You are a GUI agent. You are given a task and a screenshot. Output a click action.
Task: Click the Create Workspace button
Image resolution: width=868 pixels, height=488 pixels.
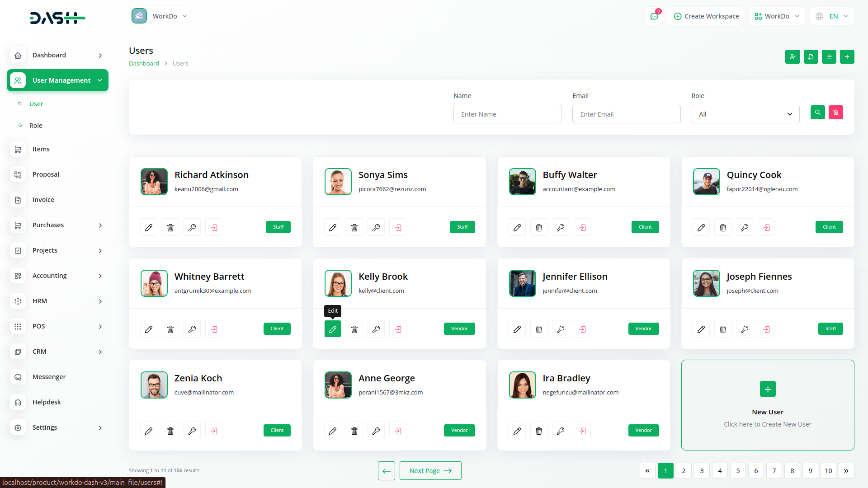pos(706,16)
